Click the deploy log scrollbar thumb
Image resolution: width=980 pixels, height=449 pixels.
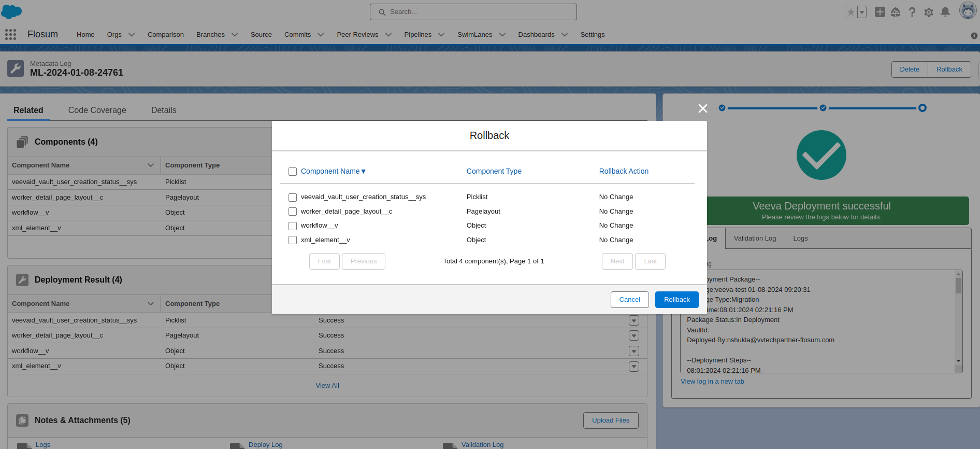pos(958,286)
